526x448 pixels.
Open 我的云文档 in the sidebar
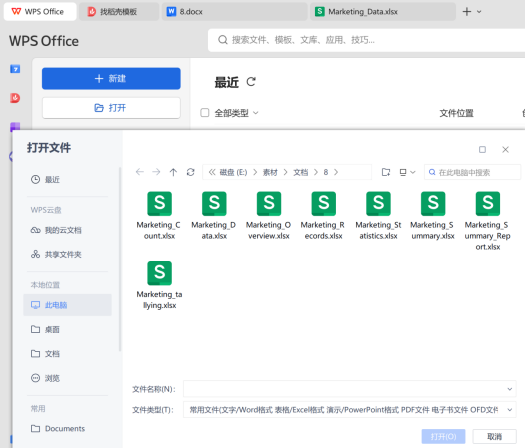coord(67,230)
